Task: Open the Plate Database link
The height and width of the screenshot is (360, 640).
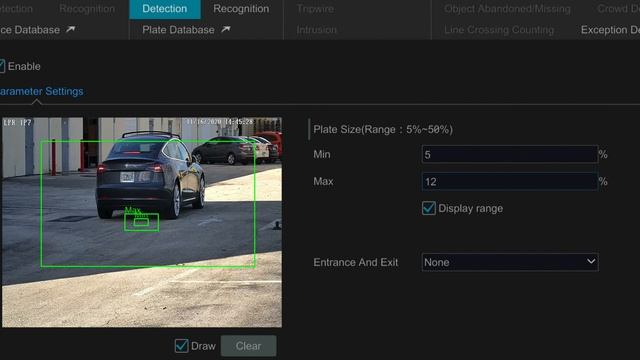Action: coord(178,30)
